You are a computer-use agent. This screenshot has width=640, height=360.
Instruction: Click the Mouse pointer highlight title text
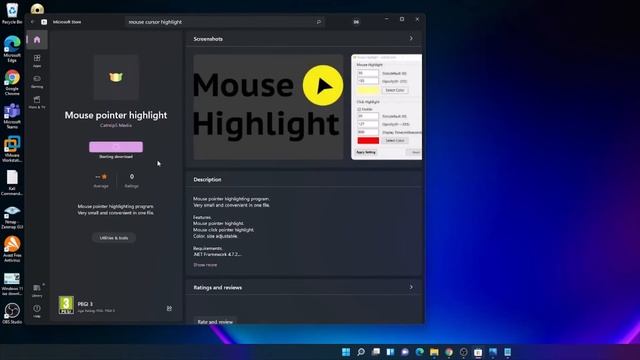point(116,115)
